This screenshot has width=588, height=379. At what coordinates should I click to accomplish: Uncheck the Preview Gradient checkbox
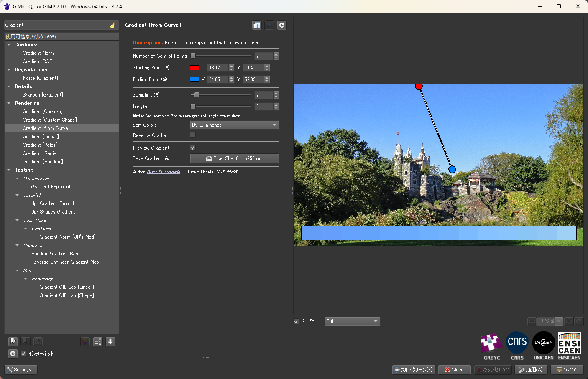(x=193, y=148)
